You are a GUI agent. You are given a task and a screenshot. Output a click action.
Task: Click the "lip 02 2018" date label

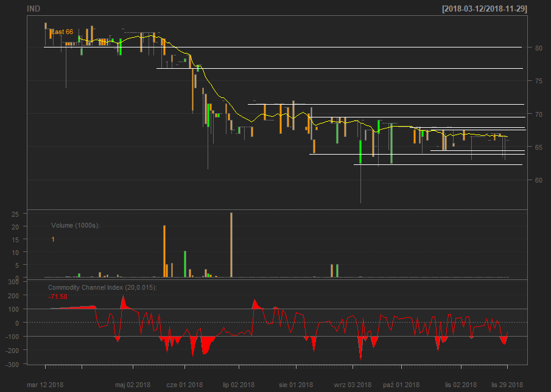tap(239, 385)
